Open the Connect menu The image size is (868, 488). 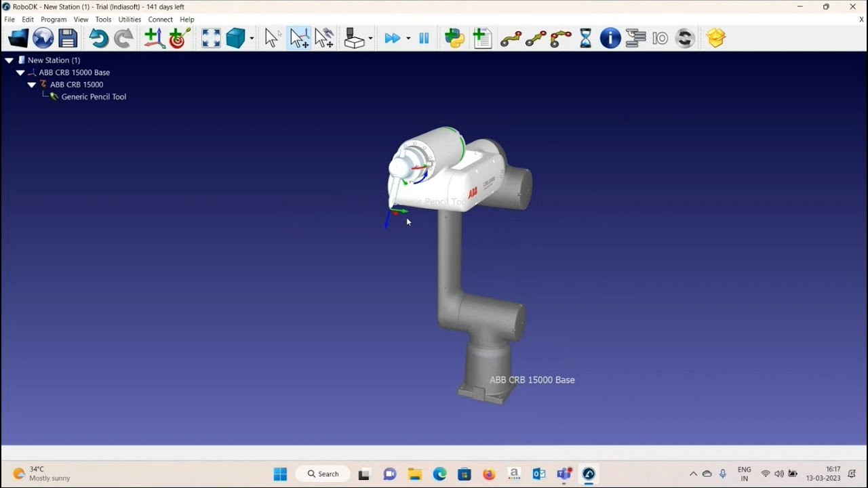click(x=161, y=20)
